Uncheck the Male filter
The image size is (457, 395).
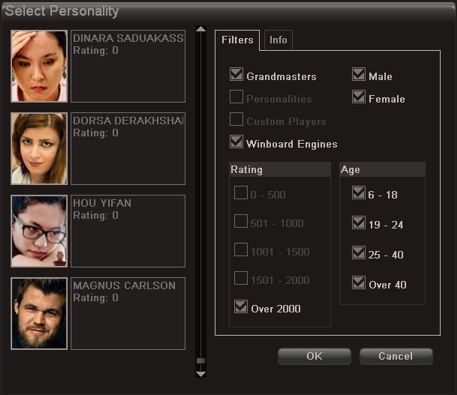pos(359,75)
